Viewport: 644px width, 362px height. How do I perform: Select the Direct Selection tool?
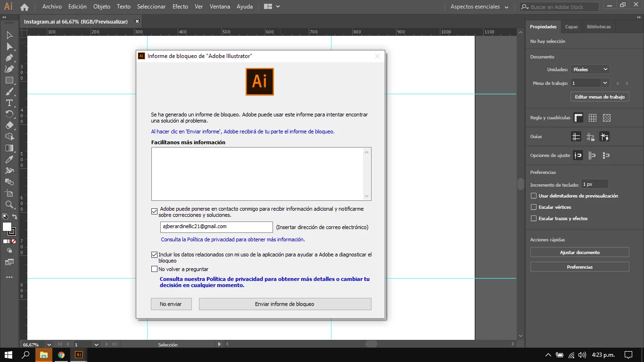pos(9,47)
